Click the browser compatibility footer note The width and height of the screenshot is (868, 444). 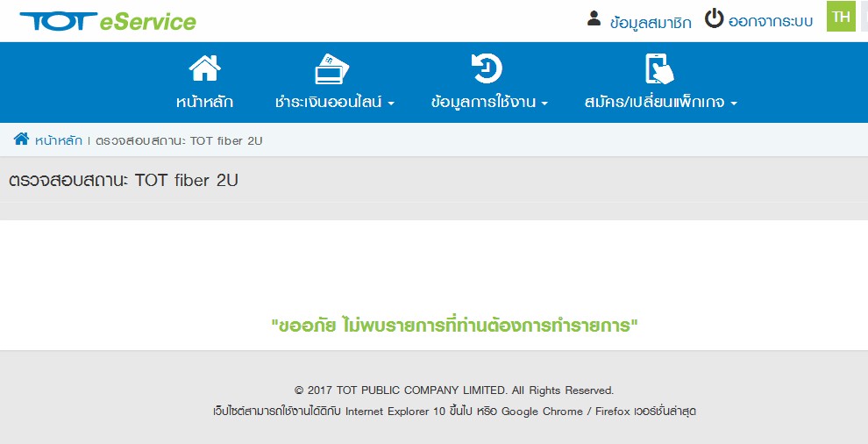click(x=454, y=412)
